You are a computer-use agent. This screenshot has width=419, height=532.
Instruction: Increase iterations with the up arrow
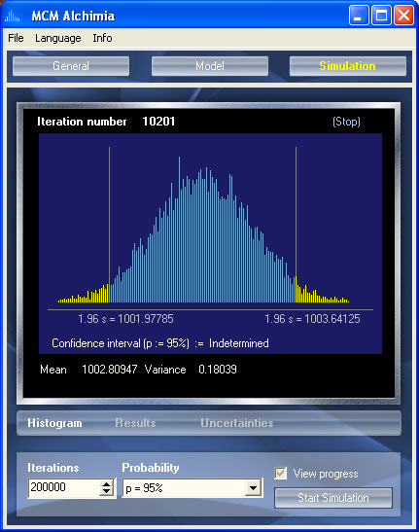[107, 483]
